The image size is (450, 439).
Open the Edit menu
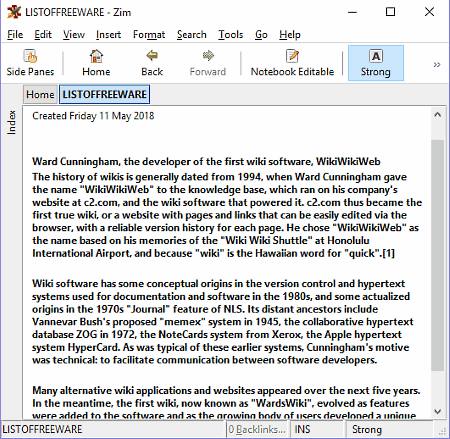(x=43, y=34)
